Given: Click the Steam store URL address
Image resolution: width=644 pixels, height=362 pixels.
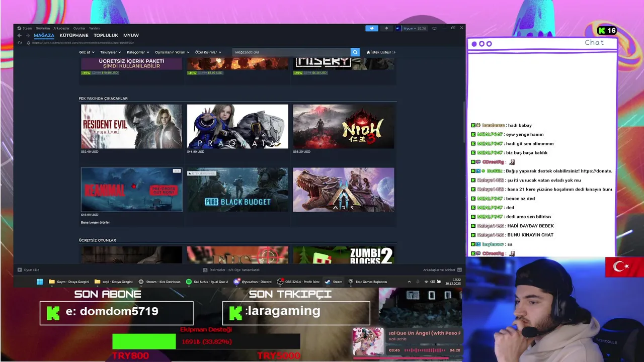Looking at the screenshot, I should click(x=83, y=42).
